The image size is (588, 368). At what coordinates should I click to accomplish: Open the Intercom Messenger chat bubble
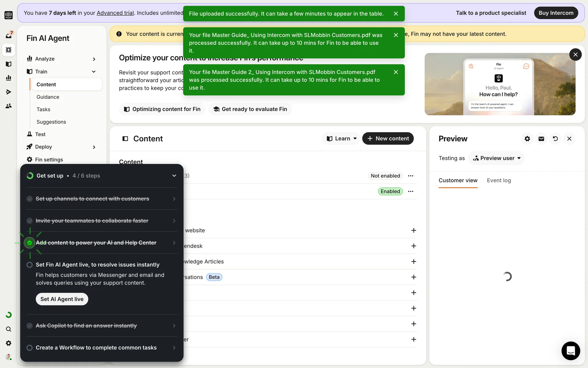pos(571,351)
